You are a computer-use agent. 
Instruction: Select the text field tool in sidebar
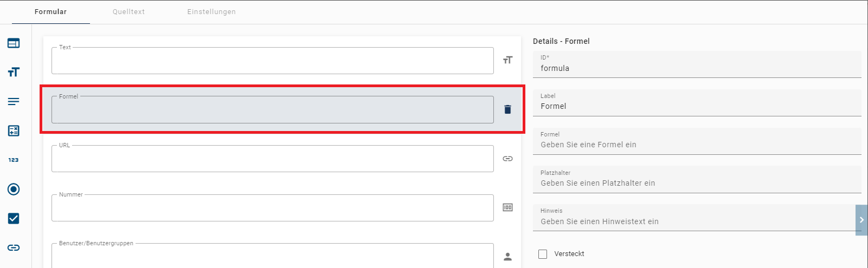14,72
